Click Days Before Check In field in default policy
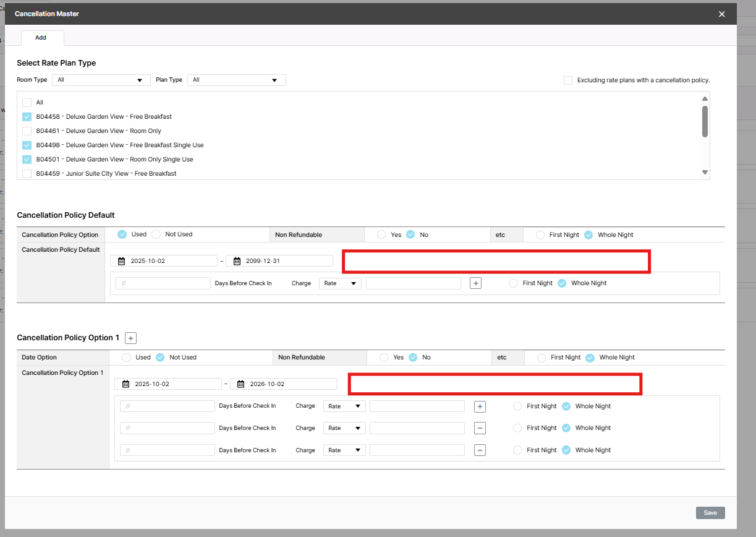The height and width of the screenshot is (537, 756). 163,283
